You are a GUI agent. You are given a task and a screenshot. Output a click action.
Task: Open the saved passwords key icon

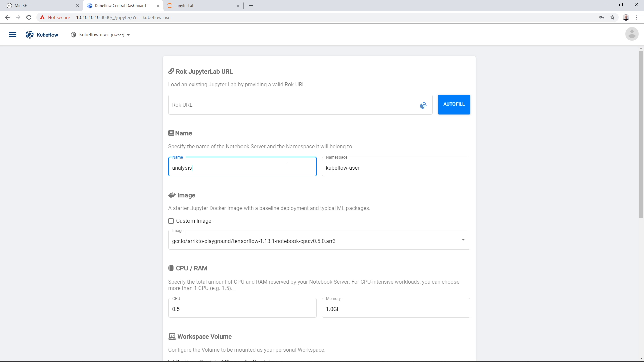tap(602, 17)
